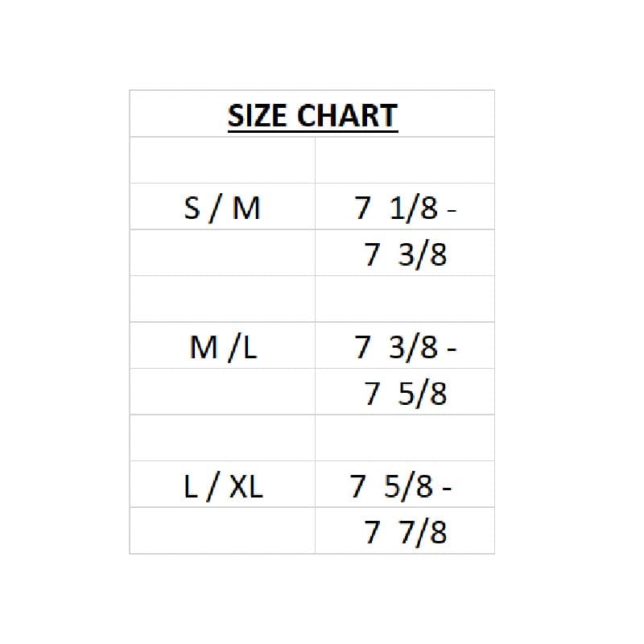Click the 7 3/8 - cell beside M /L
The width and height of the screenshot is (644, 644).
pyautogui.click(x=405, y=347)
